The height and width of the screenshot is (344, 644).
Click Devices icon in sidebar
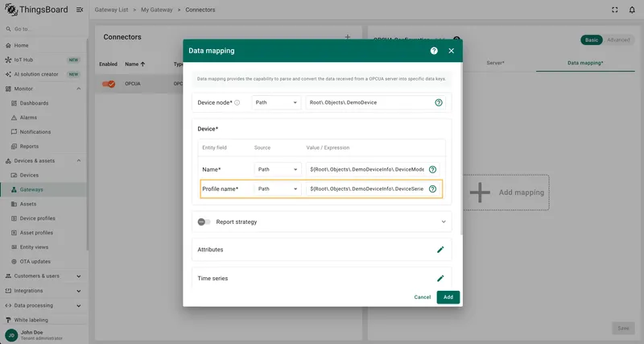(14, 175)
